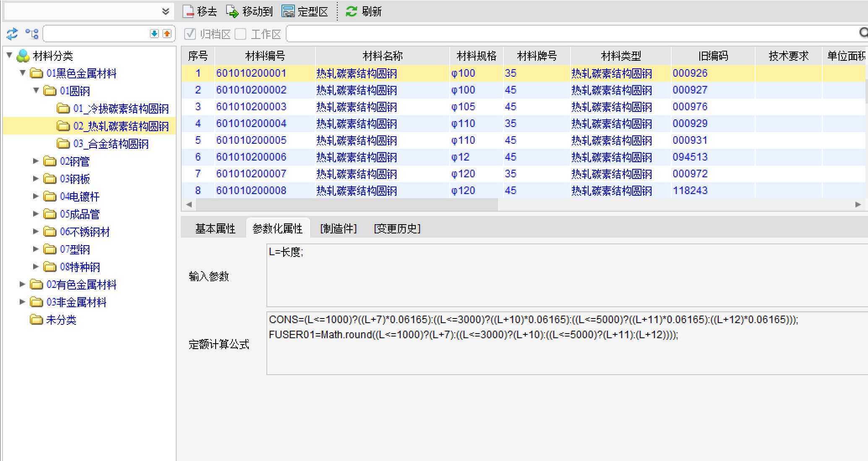Click the blue down-arrow search-next icon
Image resolution: width=868 pixels, height=461 pixels.
tap(154, 34)
